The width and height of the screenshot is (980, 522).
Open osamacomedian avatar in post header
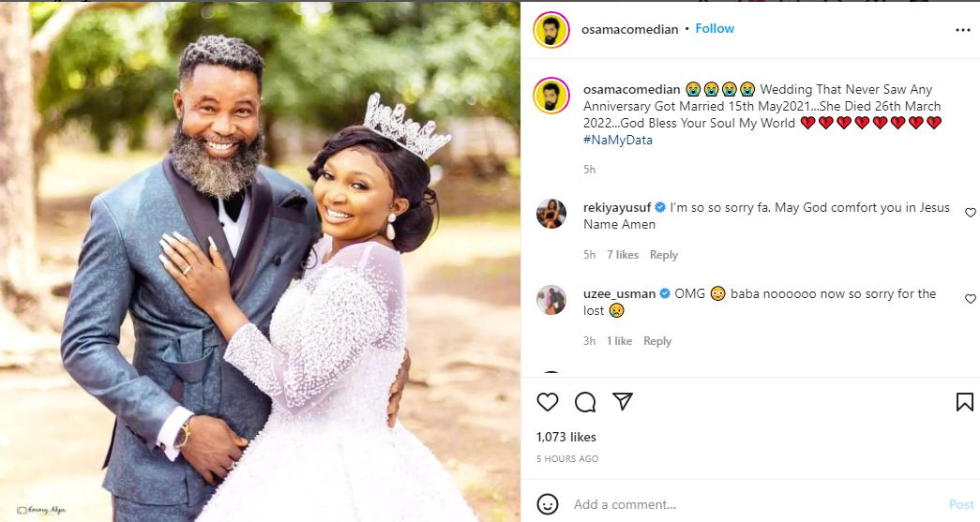click(x=550, y=29)
